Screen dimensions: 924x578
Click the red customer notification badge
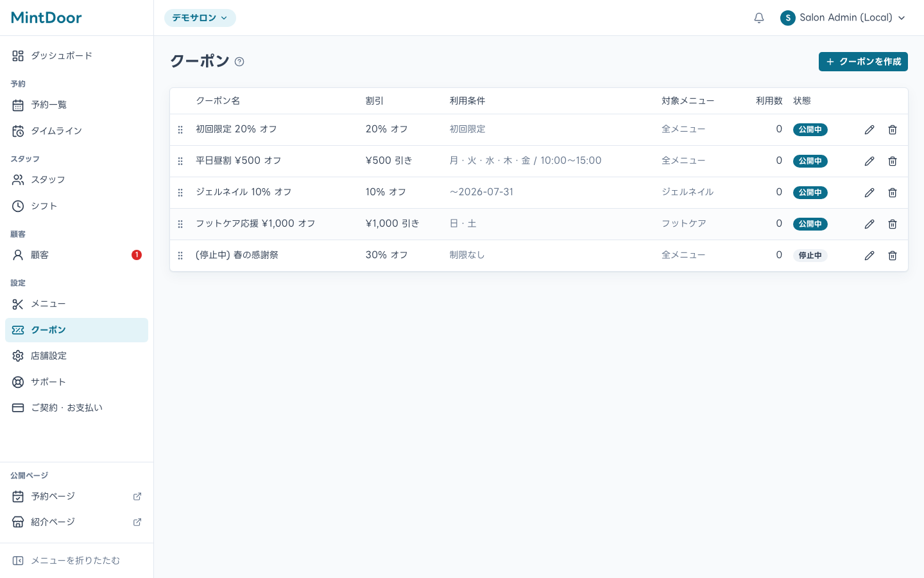[137, 255]
